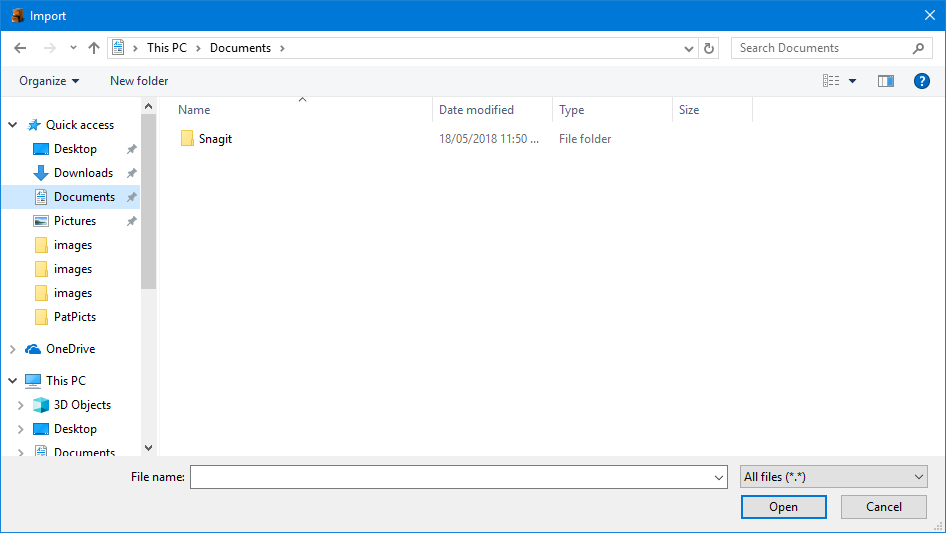Expand the OneDrive tree node
Screen dimensions: 946x533
coord(13,349)
